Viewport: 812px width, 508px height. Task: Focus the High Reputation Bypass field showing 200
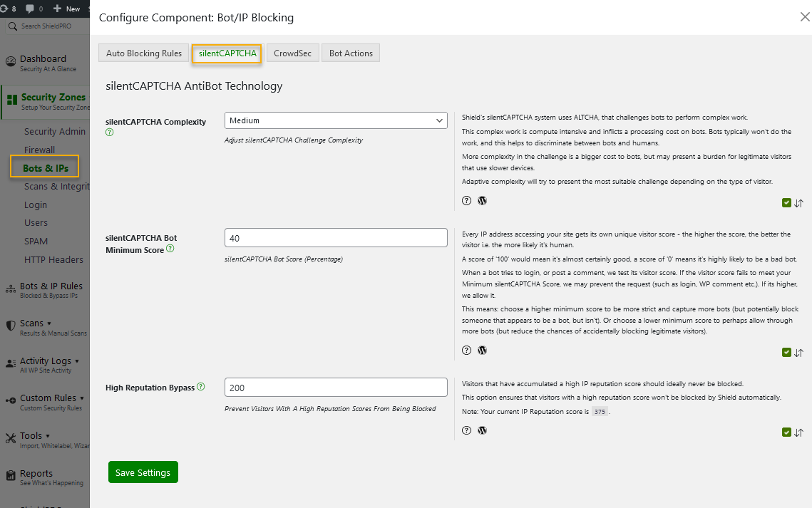(336, 388)
